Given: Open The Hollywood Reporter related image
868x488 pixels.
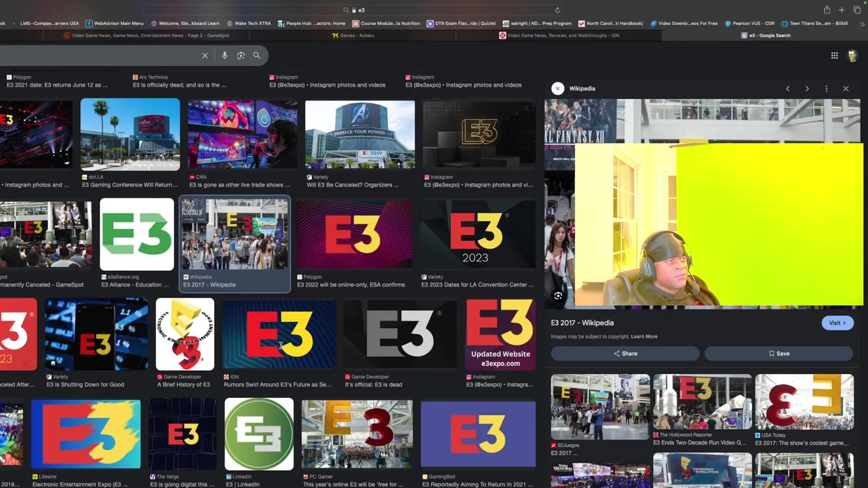Looking at the screenshot, I should pyautogui.click(x=703, y=403).
